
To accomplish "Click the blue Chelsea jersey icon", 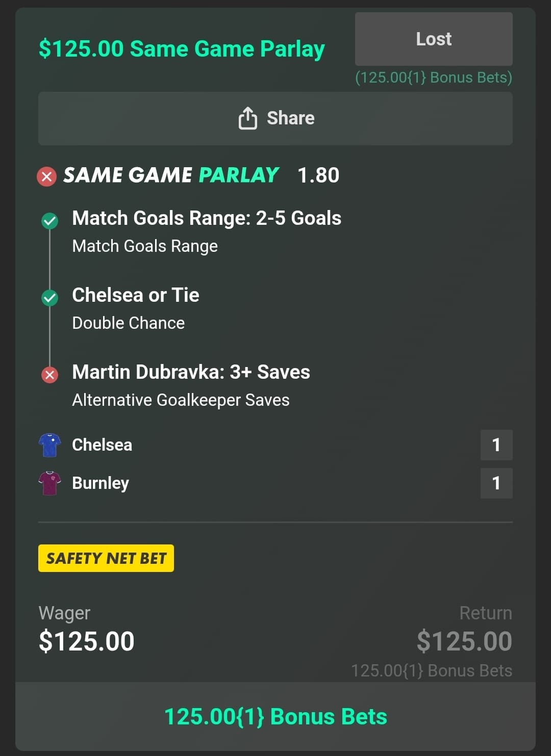I will click(x=49, y=445).
